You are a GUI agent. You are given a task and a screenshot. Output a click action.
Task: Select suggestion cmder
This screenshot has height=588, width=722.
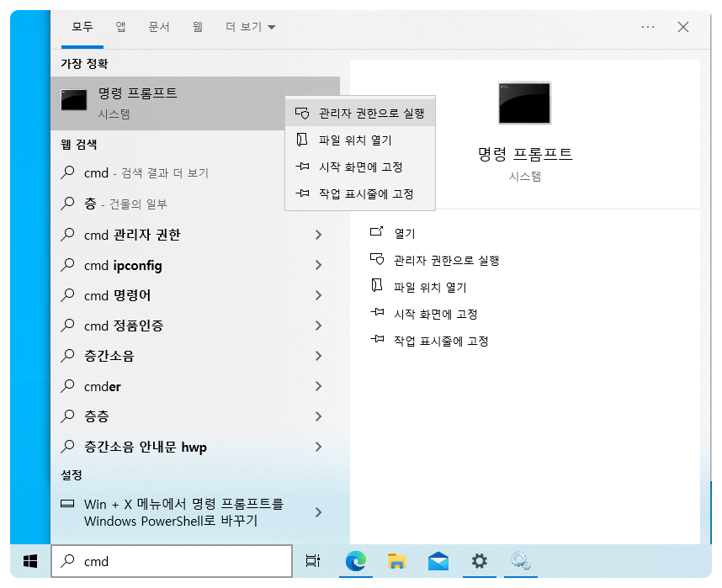[x=196, y=386]
